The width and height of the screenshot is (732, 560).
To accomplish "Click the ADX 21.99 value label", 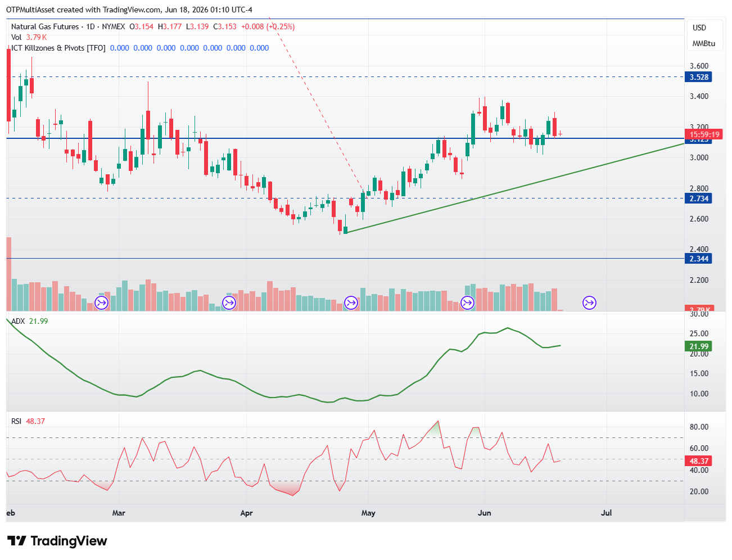I will tap(699, 346).
